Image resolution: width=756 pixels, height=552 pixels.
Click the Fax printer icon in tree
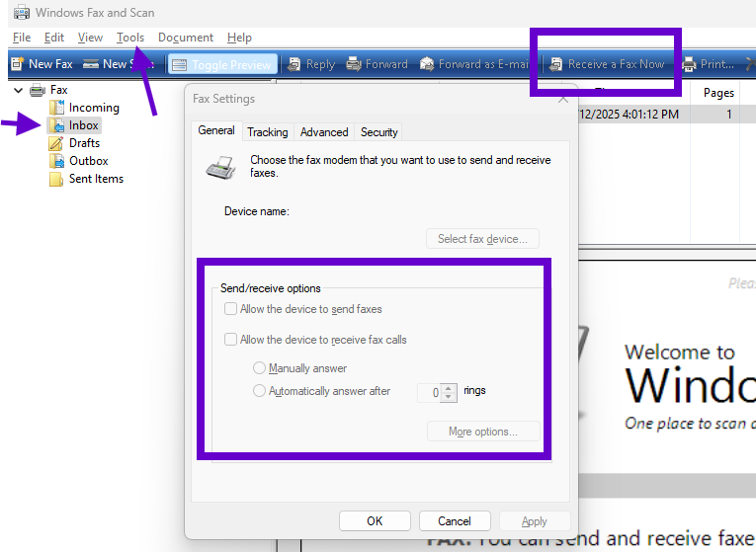pos(38,90)
